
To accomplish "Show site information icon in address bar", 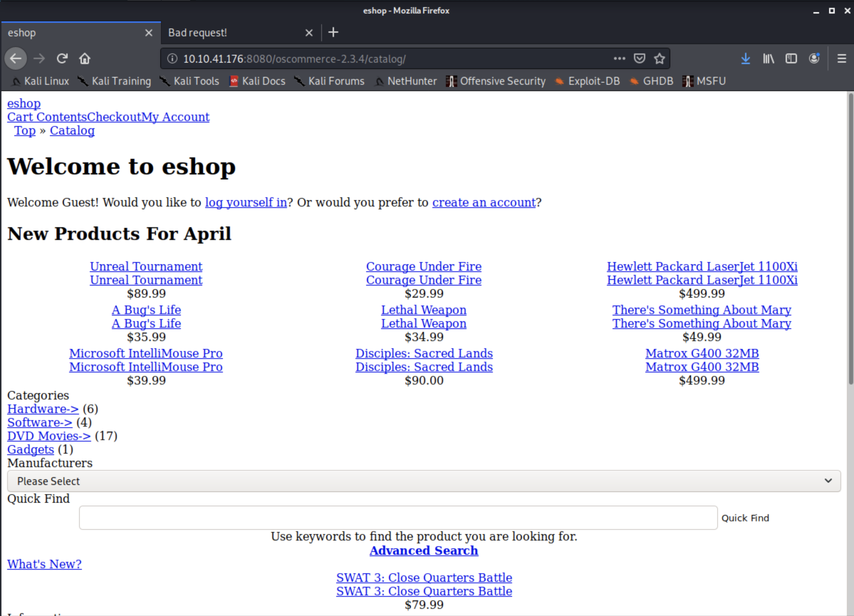I will [172, 59].
